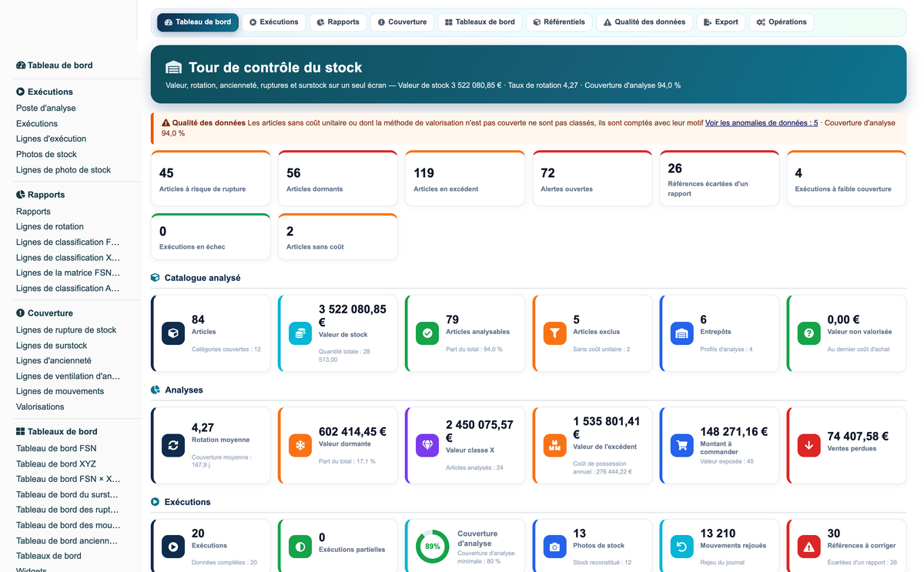924x572 pixels.
Task: Follow the 'Voir les anomalies de données : 5' link
Action: pos(762,122)
